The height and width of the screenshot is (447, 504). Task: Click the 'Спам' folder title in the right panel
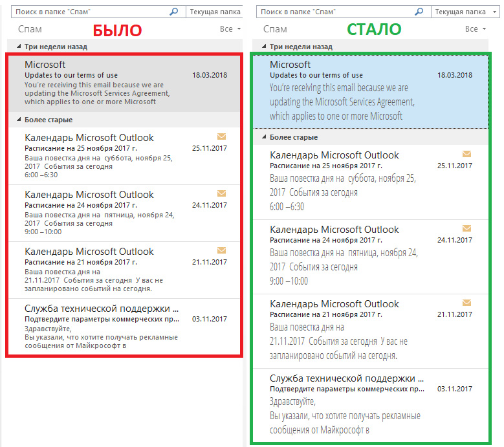(x=275, y=29)
